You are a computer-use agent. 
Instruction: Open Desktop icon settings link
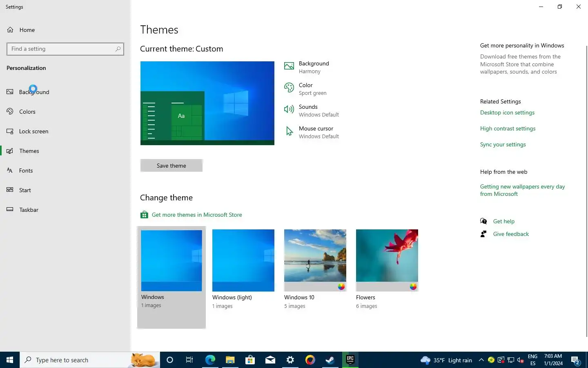pos(507,112)
